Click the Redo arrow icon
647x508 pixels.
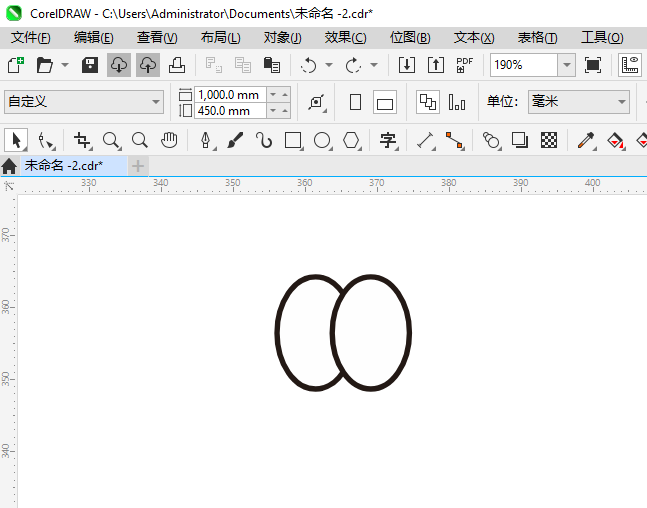tap(353, 65)
